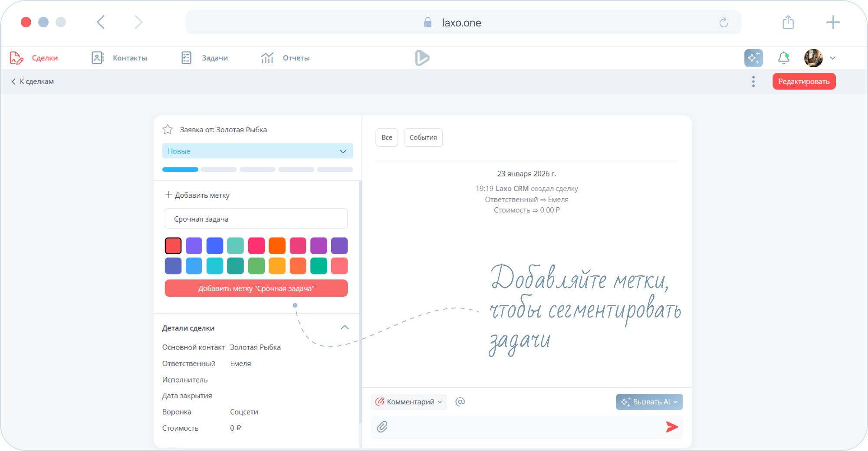Screen dimensions: 868x451
Task: Show the Все activity filter
Action: point(386,137)
